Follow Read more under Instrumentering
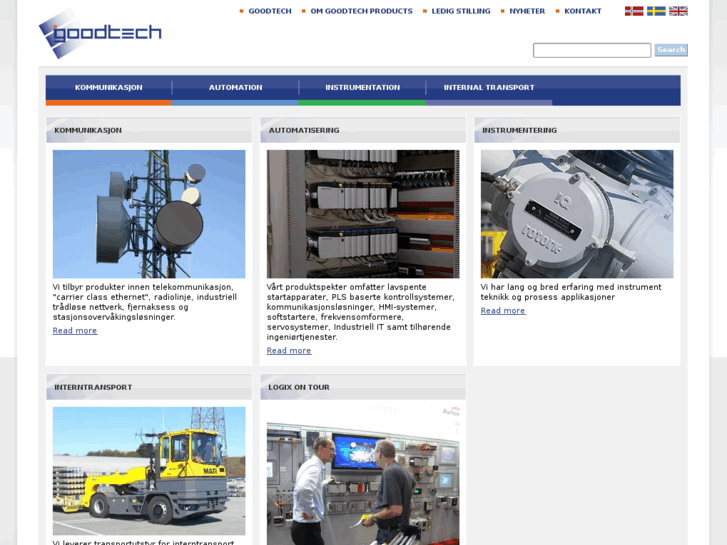 point(503,311)
